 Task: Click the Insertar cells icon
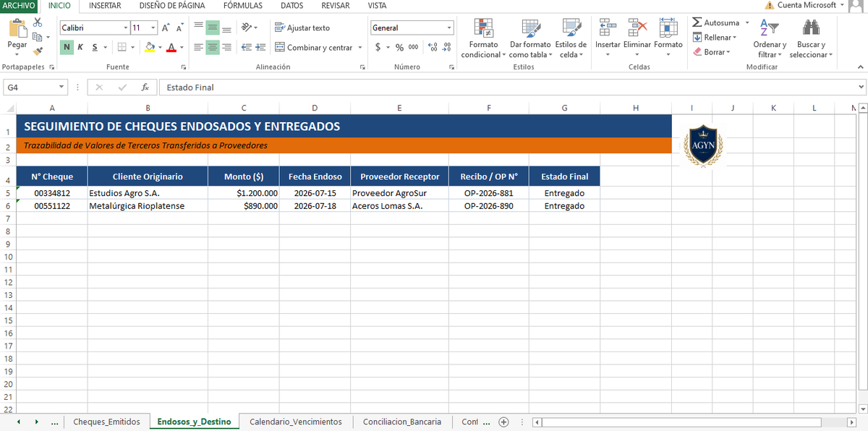point(608,27)
